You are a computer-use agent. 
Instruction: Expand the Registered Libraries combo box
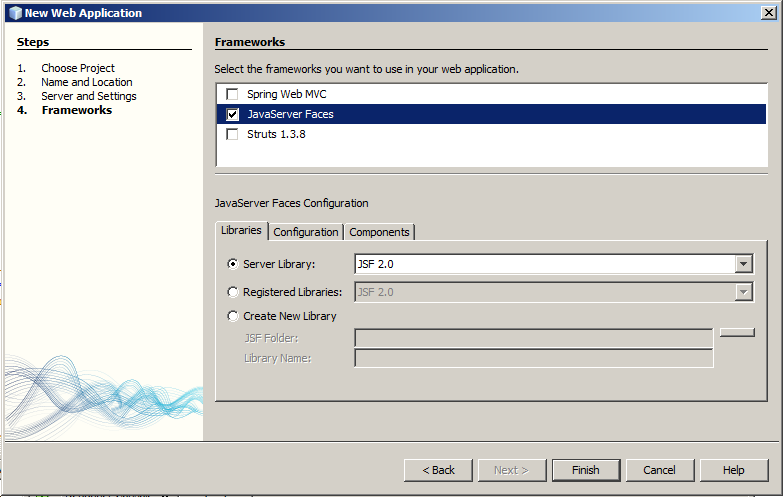click(743, 292)
